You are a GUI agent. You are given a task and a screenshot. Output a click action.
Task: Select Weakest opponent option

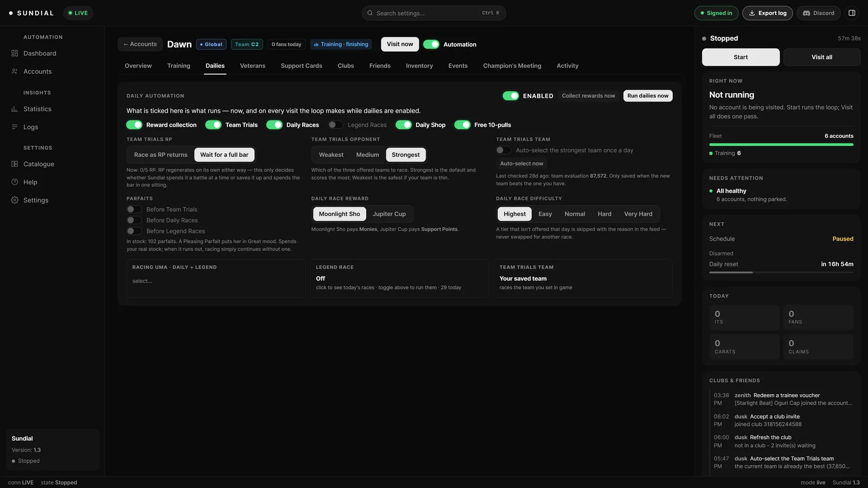click(x=331, y=155)
